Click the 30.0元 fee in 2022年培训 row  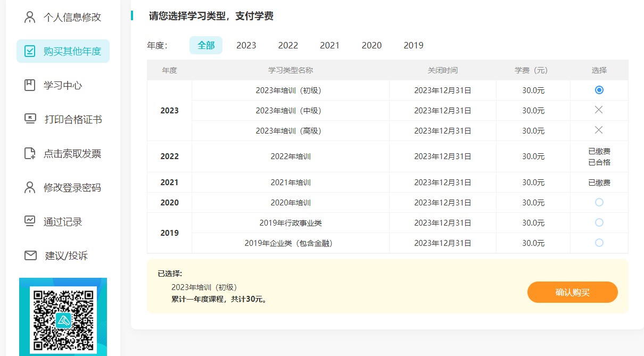click(x=533, y=156)
